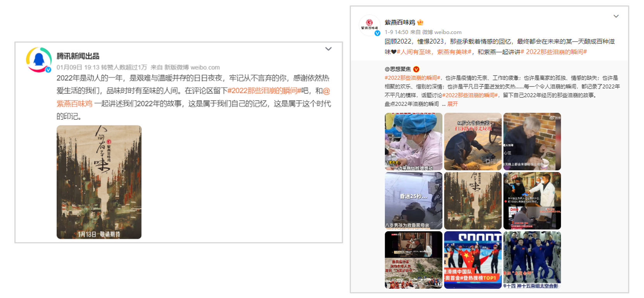Expand the right post options chevron
644x298 pixels.
click(616, 16)
